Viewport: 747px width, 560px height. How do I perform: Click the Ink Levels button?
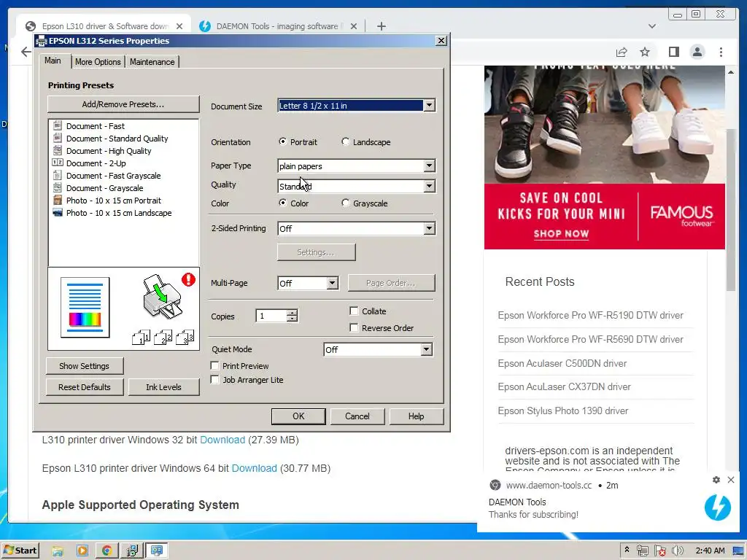(x=163, y=387)
